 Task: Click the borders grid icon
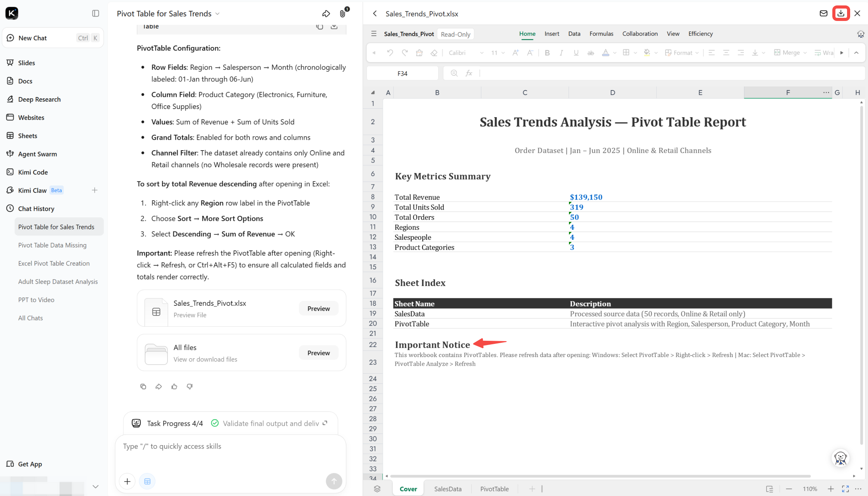click(626, 53)
